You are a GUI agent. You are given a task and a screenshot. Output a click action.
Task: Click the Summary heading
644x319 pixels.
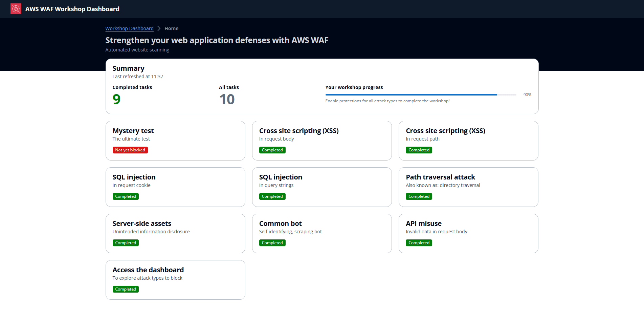click(x=129, y=68)
